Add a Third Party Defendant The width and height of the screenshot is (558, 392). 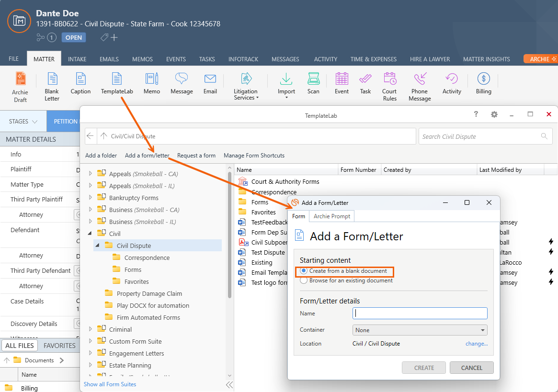77,271
